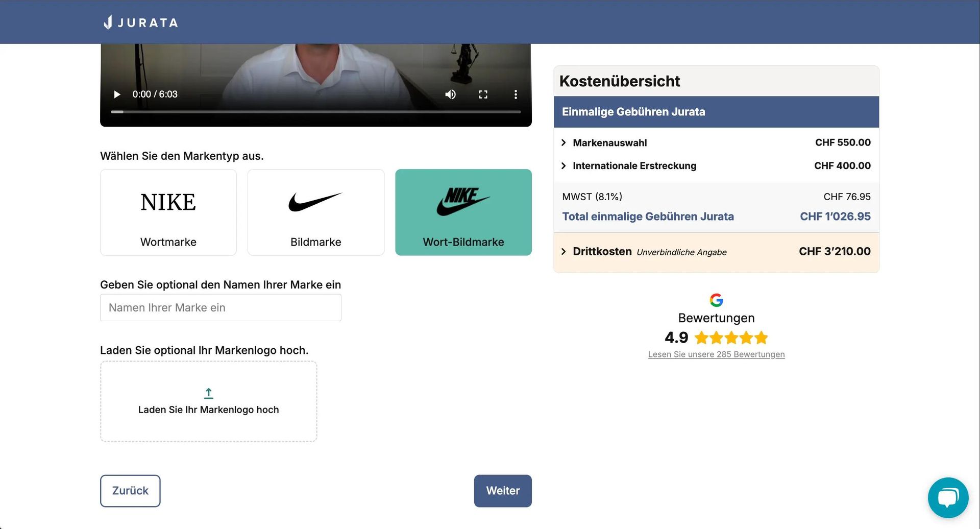Click the Unverbindliche Angabe note

tap(681, 252)
